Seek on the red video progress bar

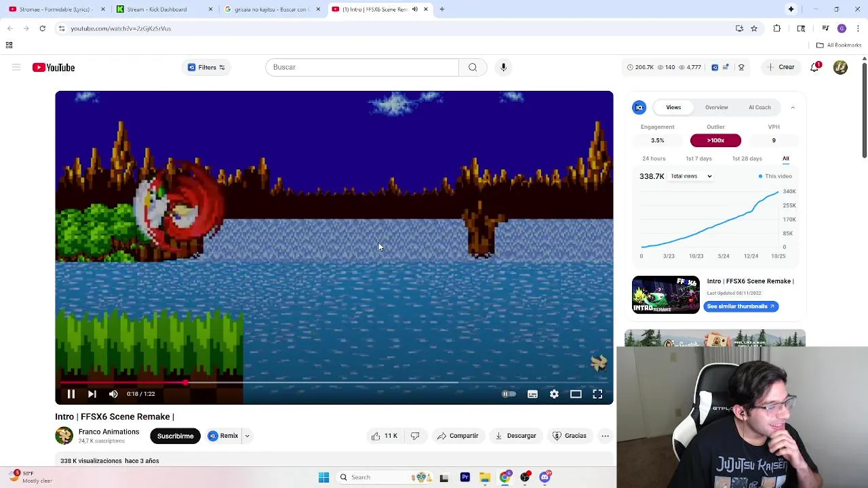tap(334, 383)
